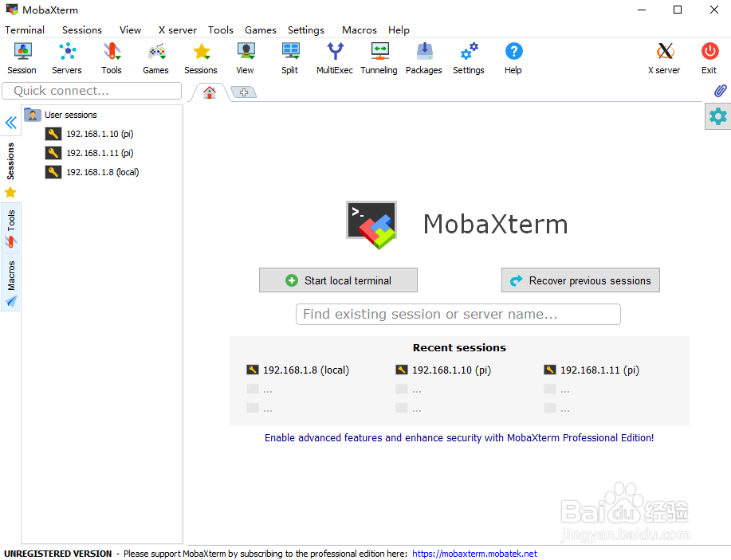Open the Help menu

point(399,29)
